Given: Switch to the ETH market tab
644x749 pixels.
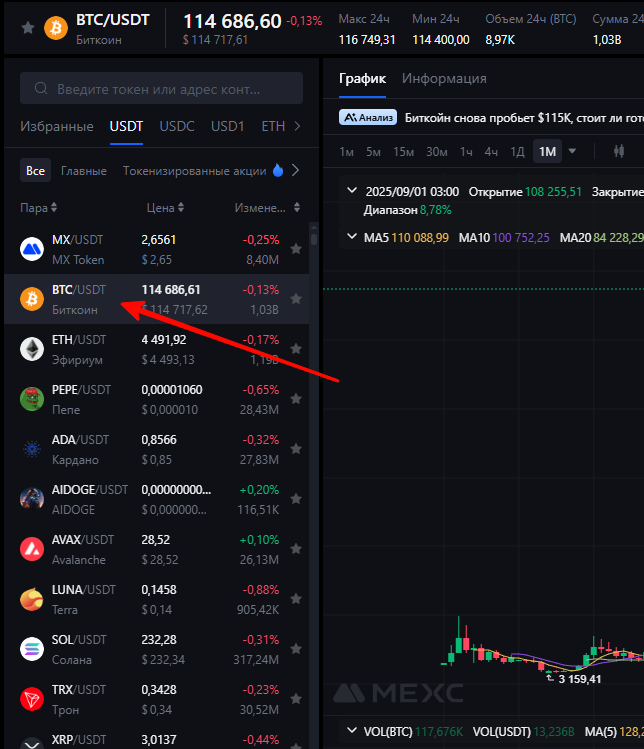Looking at the screenshot, I should (273, 126).
